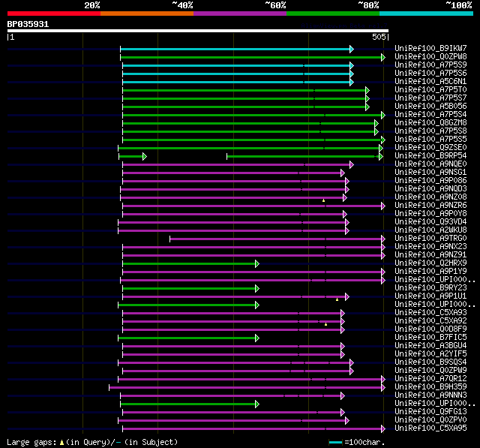The image size is (480, 448).
Task: Select the UniRef100_A9NQD3 label
Action: point(430,188)
